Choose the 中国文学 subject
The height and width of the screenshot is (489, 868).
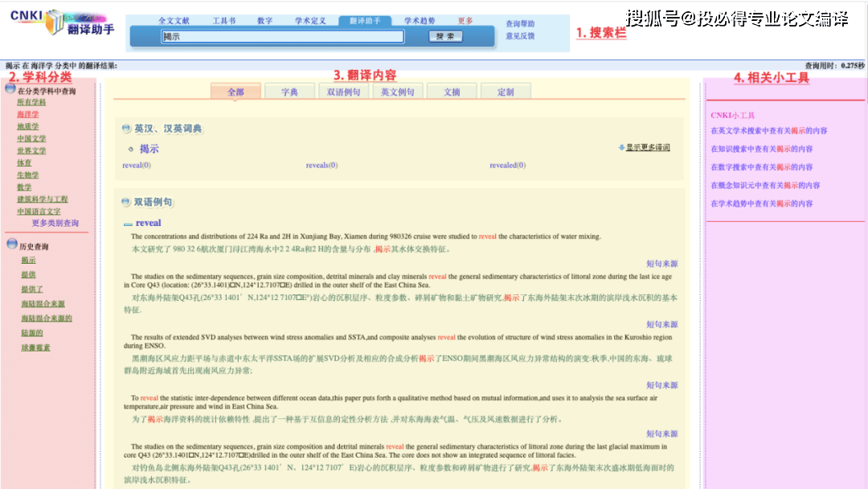click(x=31, y=139)
